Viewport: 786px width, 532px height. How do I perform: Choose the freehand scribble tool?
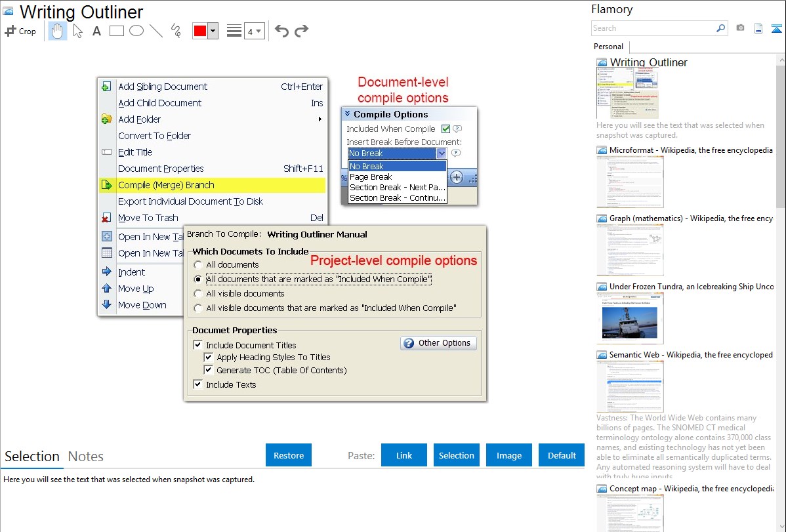pyautogui.click(x=176, y=31)
